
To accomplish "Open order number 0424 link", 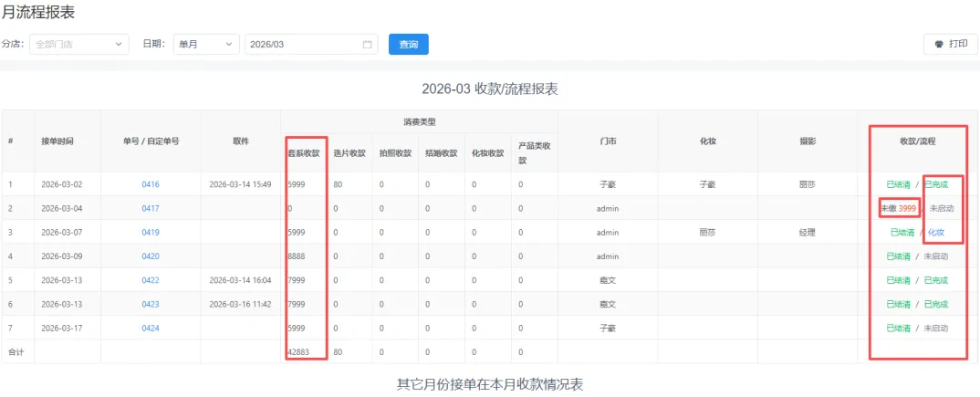I will pos(151,328).
